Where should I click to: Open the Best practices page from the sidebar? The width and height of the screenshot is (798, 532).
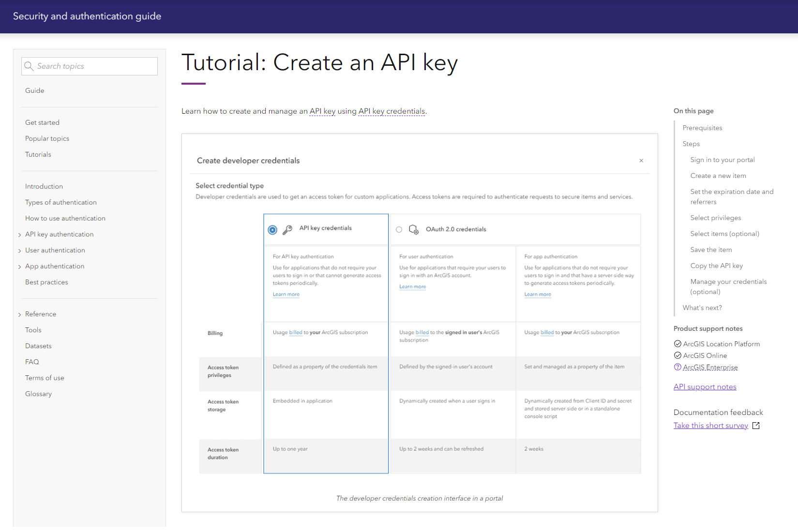tap(46, 282)
